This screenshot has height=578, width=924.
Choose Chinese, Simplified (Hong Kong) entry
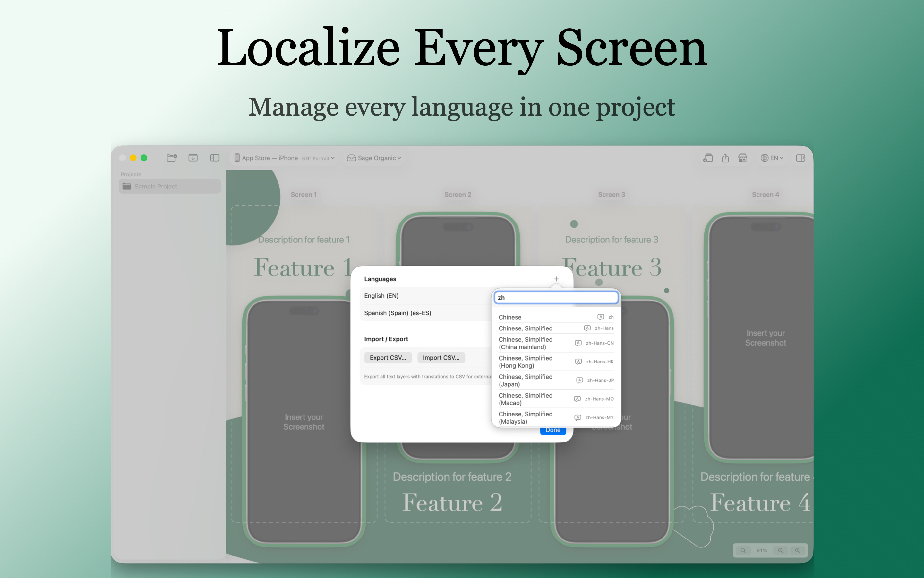pos(556,362)
